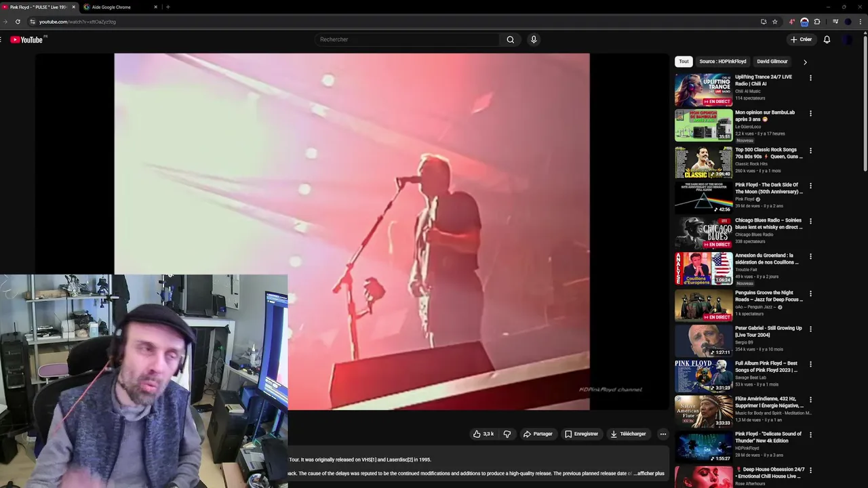Screen dimensions: 868x488
Task: Open options for Penguins Groove the Night video
Action: (x=810, y=293)
